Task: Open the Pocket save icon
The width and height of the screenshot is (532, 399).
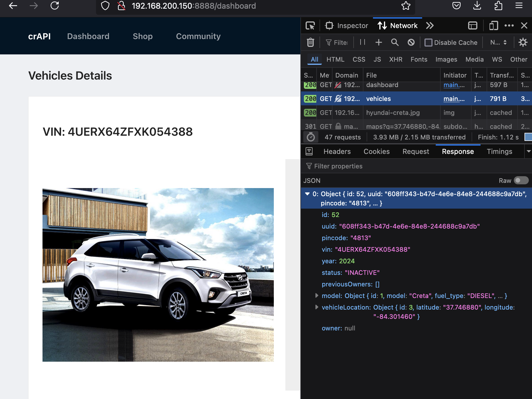Action: [x=457, y=6]
